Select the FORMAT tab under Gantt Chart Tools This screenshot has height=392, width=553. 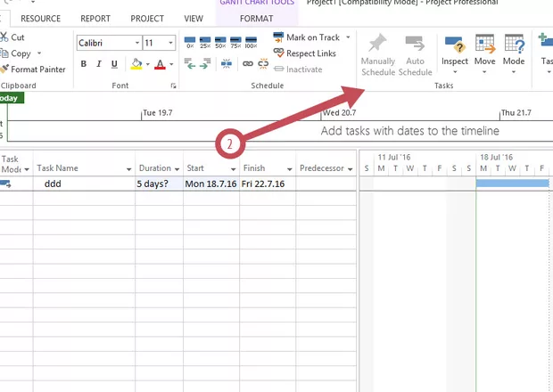[256, 18]
